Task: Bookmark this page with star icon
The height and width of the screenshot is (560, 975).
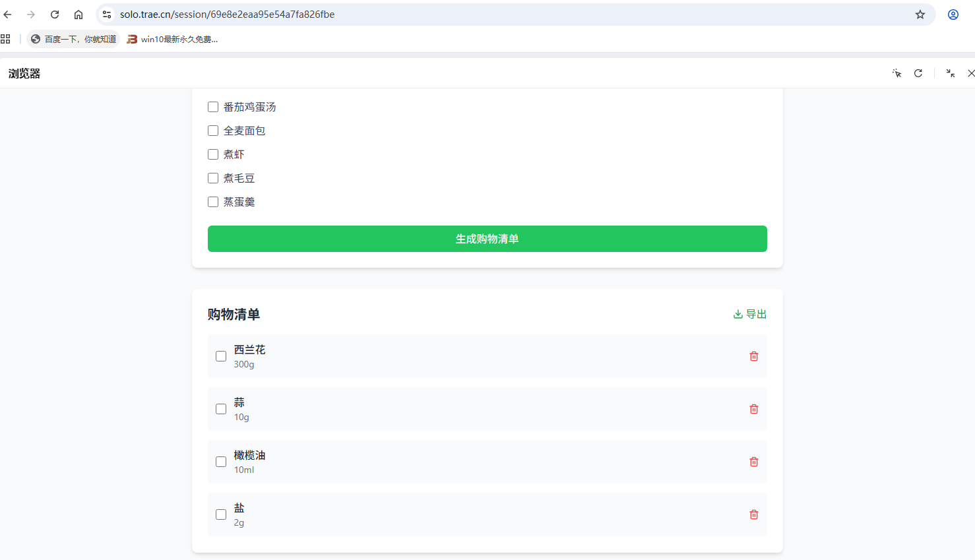Action: point(920,15)
